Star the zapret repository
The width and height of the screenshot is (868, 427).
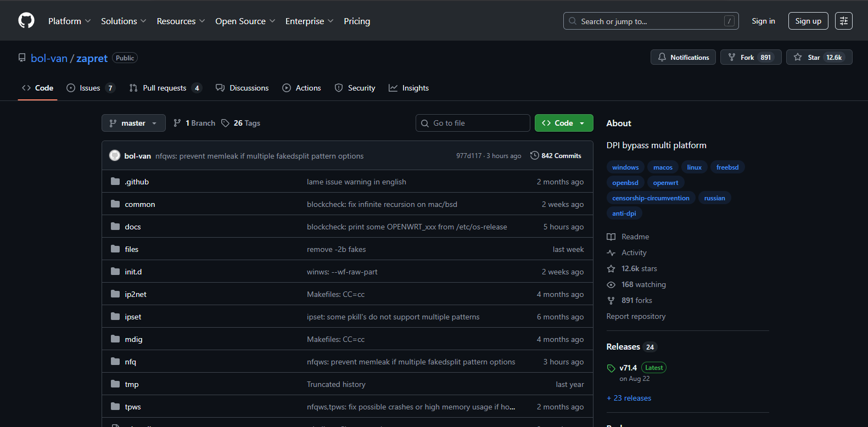819,58
